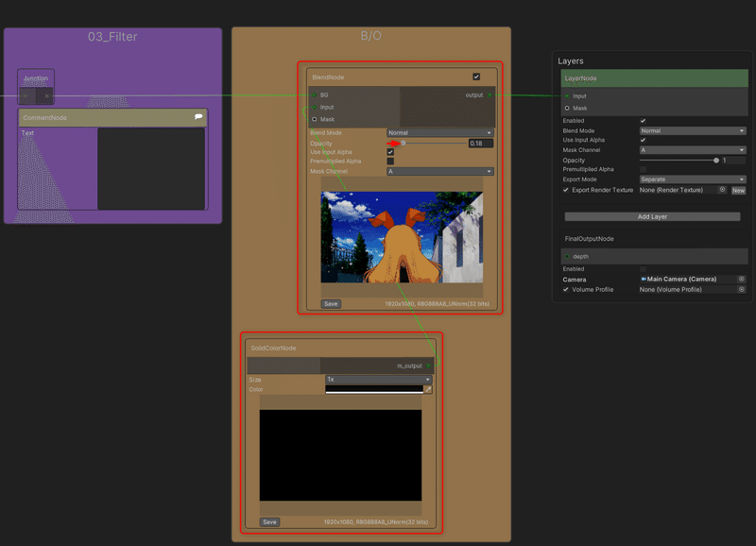756x546 pixels.
Task: Click the BlendNode preview image
Action: coord(403,237)
